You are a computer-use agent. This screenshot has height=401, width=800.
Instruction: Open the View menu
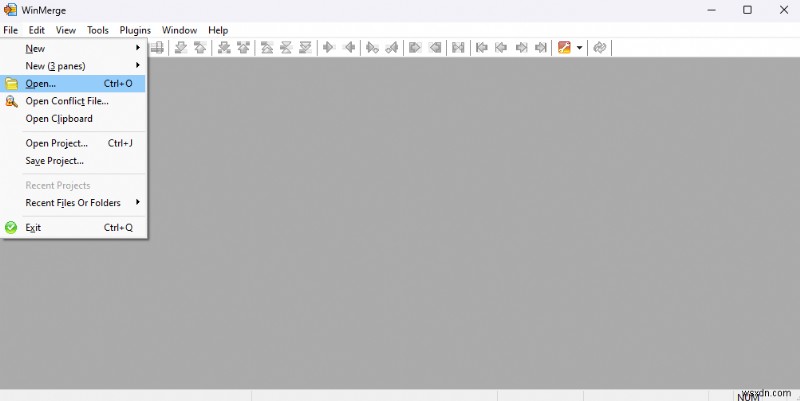coord(66,30)
